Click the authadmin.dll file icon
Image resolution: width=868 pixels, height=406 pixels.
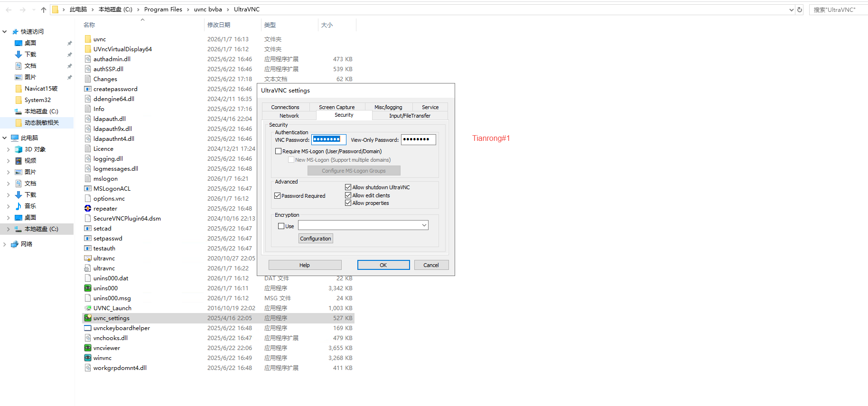pos(88,59)
